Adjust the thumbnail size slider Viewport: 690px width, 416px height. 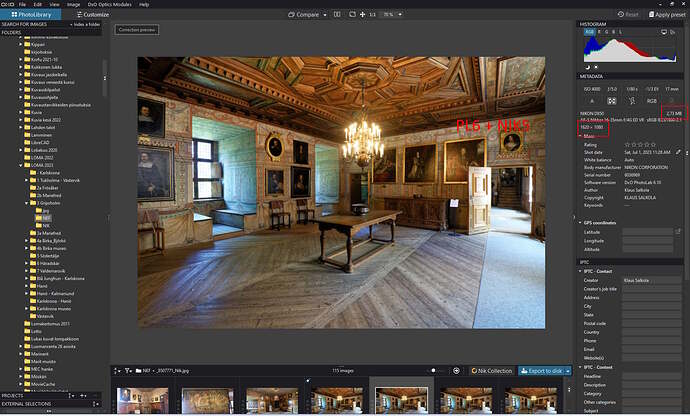pyautogui.click(x=436, y=371)
